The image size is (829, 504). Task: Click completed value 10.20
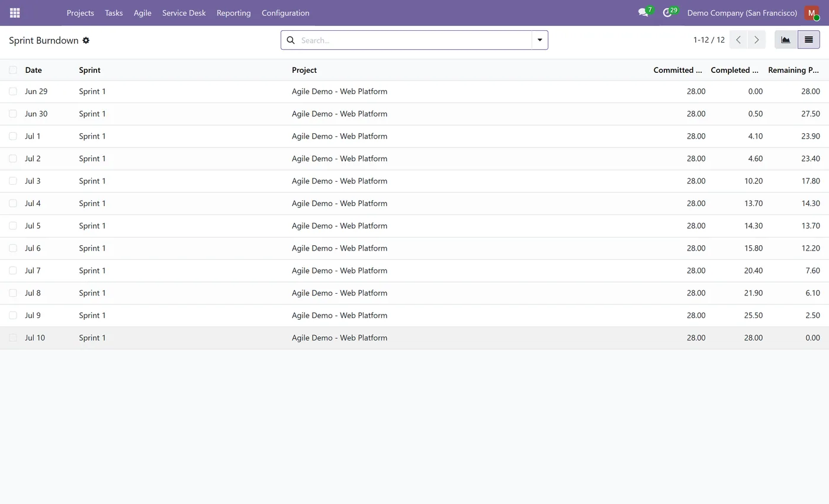point(753,181)
